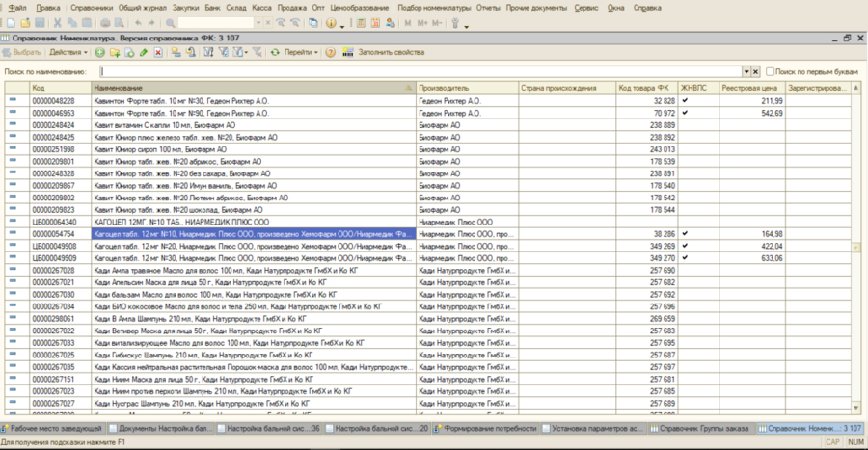Click the New document icon in top toolbar
The width and height of the screenshot is (868, 450).
coord(11,23)
